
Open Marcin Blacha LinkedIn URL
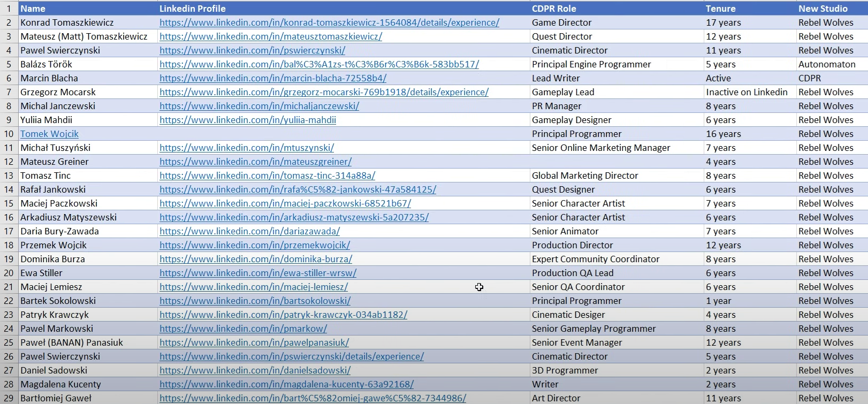[273, 78]
